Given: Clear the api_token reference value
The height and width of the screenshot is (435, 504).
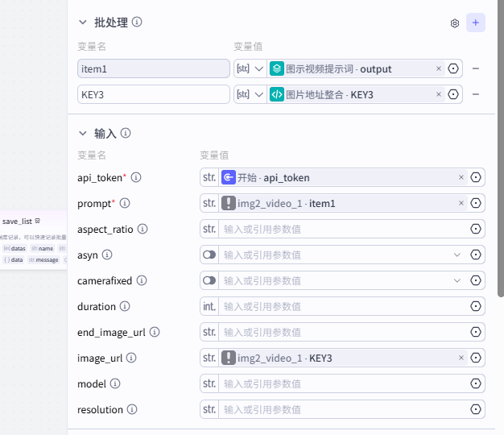Looking at the screenshot, I should pos(461,177).
